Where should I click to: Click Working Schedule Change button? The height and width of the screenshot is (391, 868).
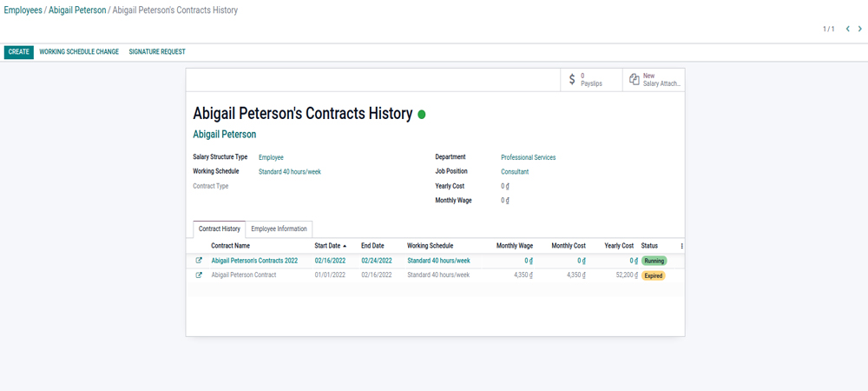click(79, 52)
